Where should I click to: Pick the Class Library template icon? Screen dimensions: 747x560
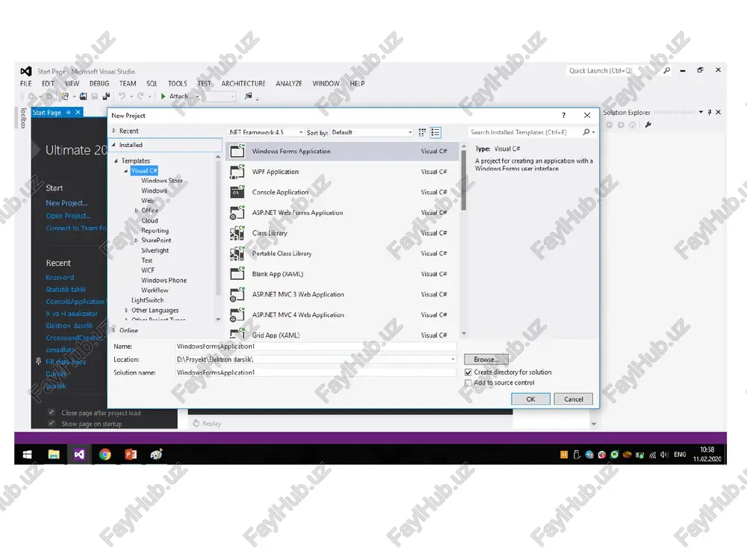[x=238, y=233]
